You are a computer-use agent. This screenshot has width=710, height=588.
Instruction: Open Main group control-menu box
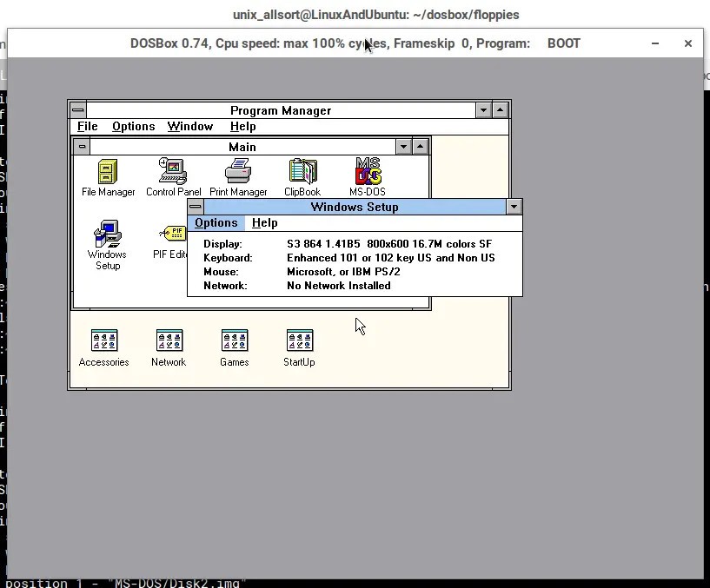coord(82,147)
